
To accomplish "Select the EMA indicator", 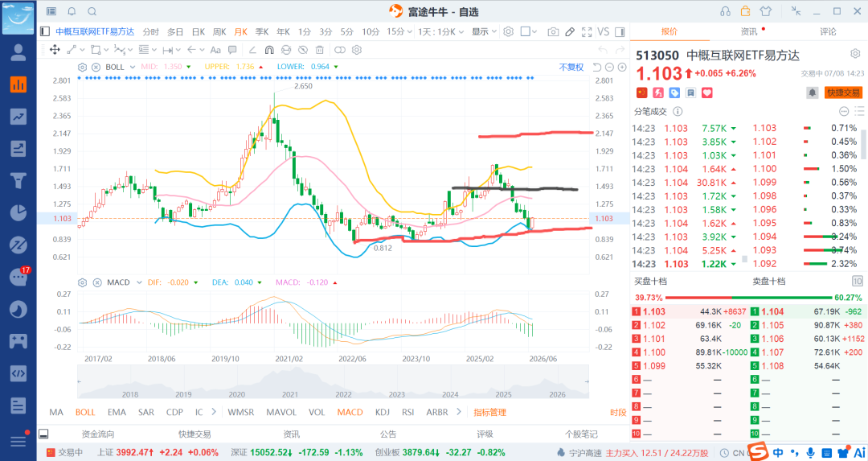I will [x=117, y=412].
